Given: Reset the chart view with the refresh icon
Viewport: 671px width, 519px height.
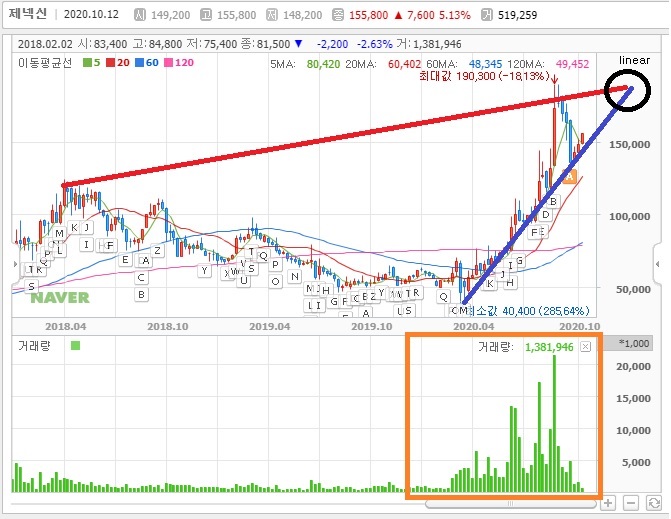Looking at the screenshot, I should [x=653, y=503].
